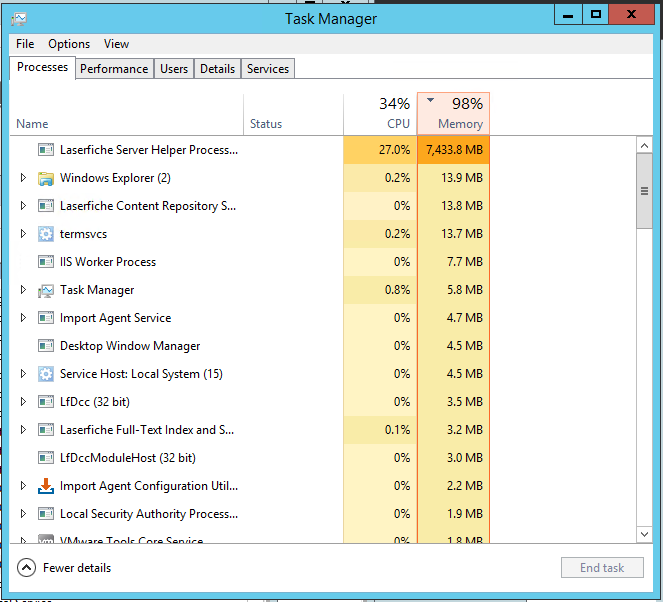Click the 3.5 MB LfDcc memory value
The image size is (663, 602).
(x=465, y=402)
